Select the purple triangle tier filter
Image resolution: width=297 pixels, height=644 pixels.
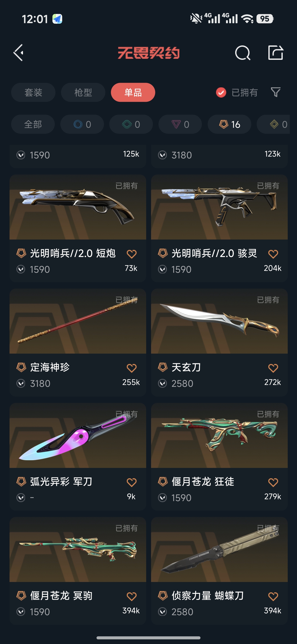point(180,124)
